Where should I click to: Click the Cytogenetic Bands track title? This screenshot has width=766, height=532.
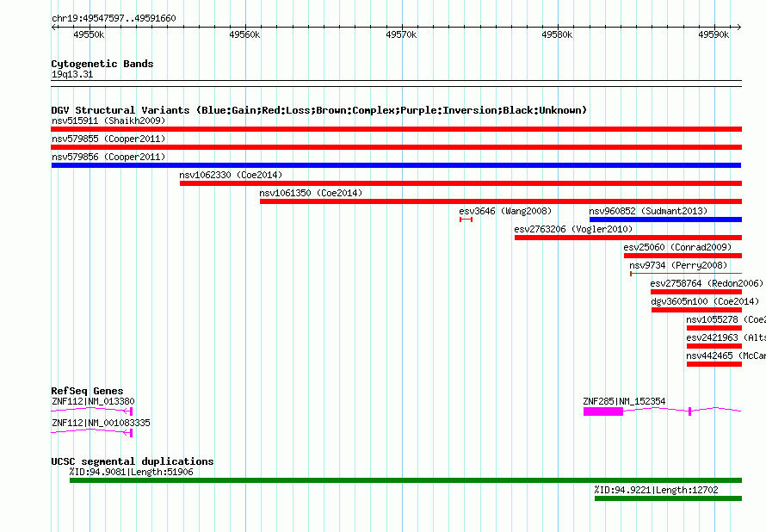tap(102, 64)
